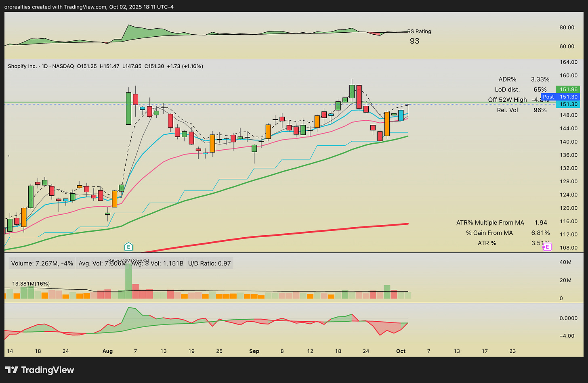
Task: Click the Off 52W High label
Action: [x=507, y=100]
